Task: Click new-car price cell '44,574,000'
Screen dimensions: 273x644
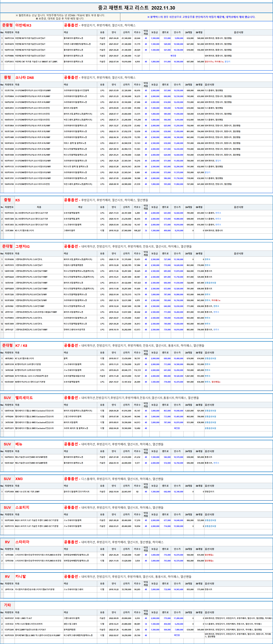Action: coord(126,376)
